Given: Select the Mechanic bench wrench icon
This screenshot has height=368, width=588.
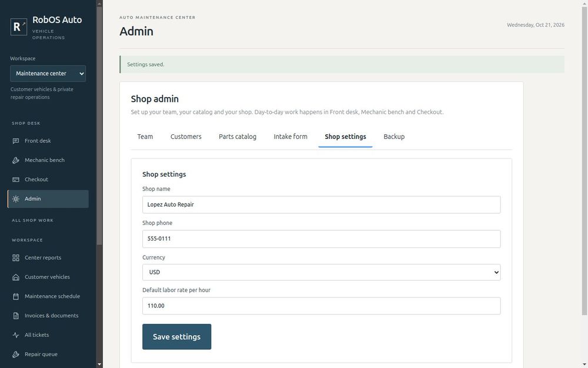Looking at the screenshot, I should (16, 160).
